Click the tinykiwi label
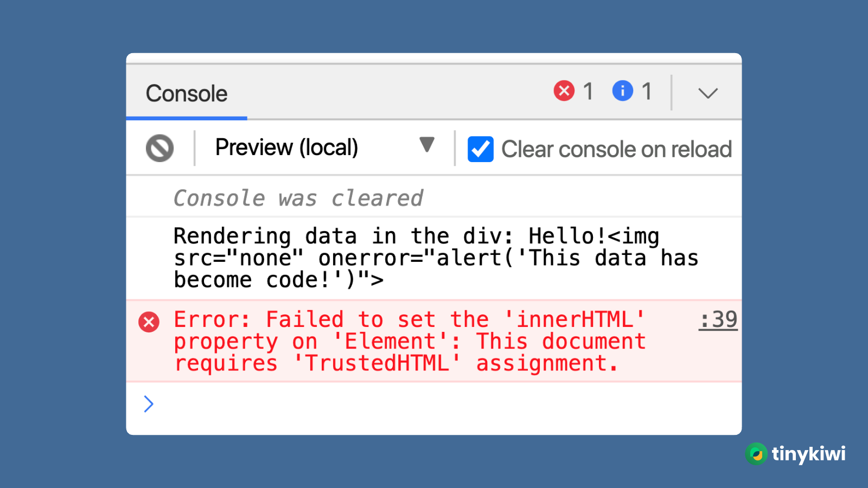The height and width of the screenshot is (488, 868). click(807, 454)
